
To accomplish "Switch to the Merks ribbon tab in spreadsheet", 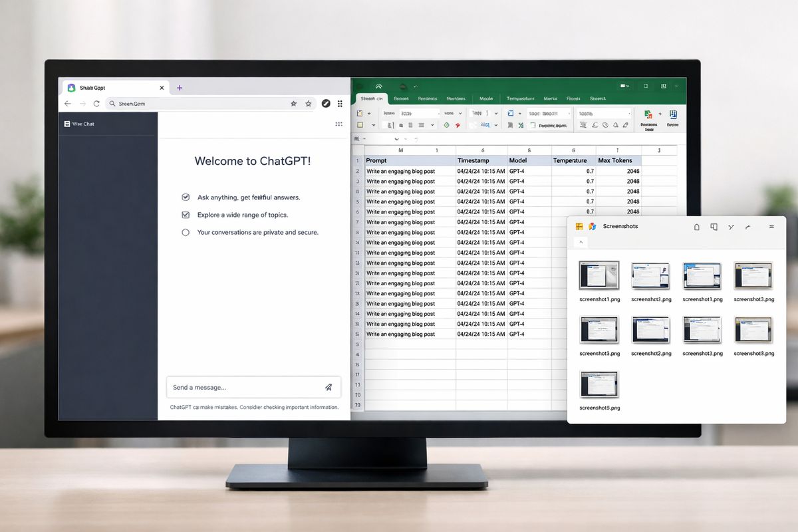I will [551, 98].
